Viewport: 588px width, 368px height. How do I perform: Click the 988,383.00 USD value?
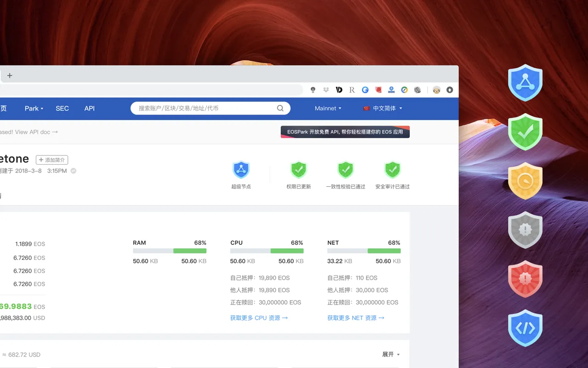[x=23, y=318]
